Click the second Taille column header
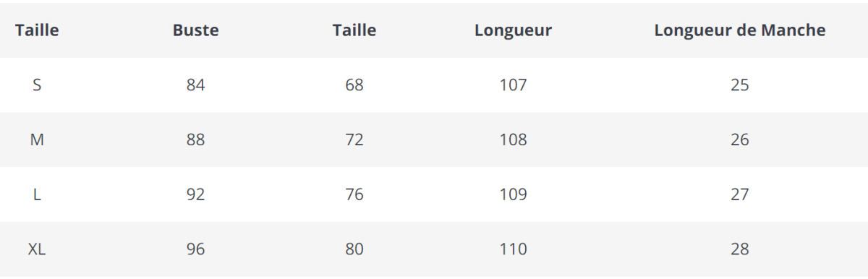The width and height of the screenshot is (868, 279). [x=354, y=30]
